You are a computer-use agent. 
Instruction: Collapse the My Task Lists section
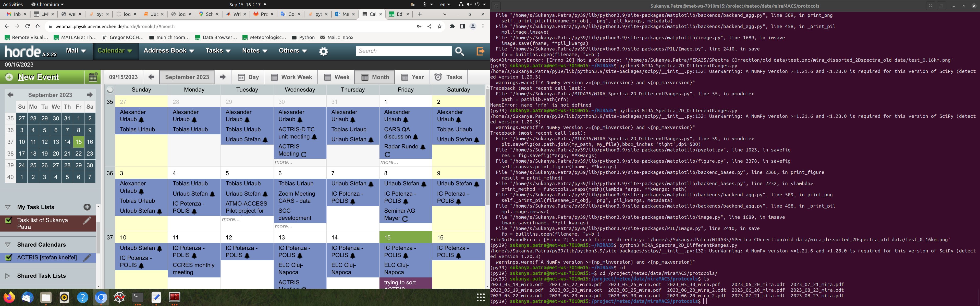[x=8, y=207]
